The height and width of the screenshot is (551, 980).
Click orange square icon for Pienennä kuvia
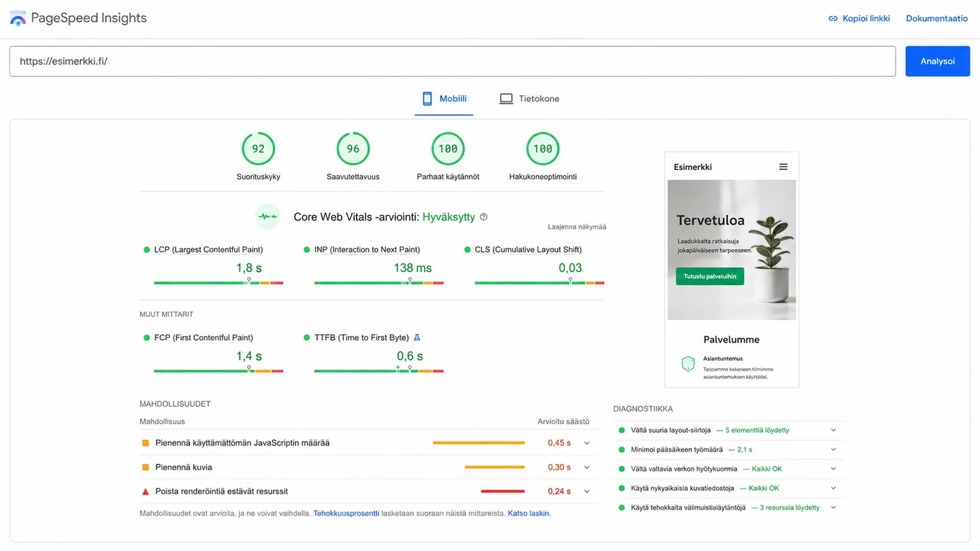[x=145, y=467]
